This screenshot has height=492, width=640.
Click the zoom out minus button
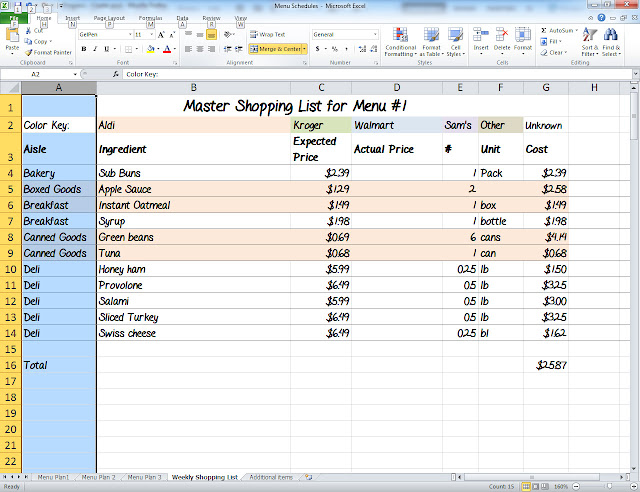point(576,486)
